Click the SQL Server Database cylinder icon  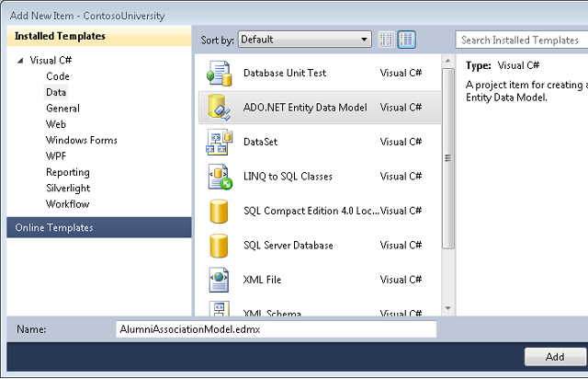(x=219, y=246)
